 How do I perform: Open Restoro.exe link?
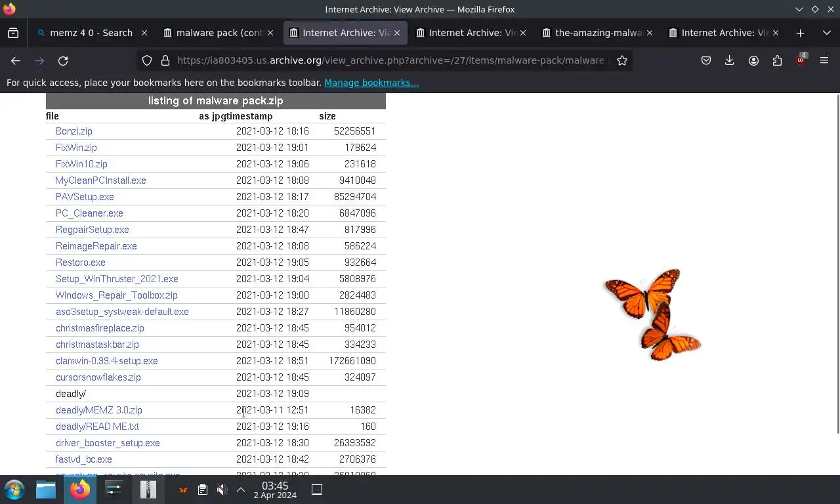81,262
